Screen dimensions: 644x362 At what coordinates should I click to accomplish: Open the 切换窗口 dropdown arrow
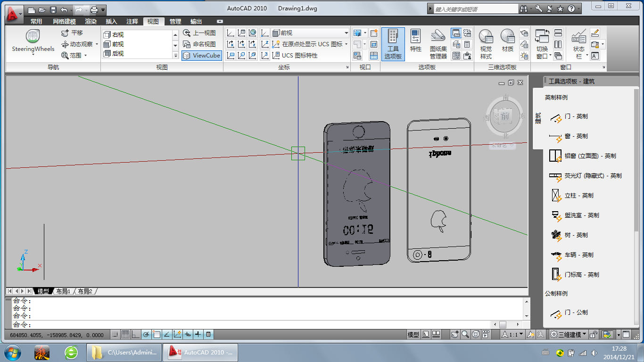[x=550, y=56]
